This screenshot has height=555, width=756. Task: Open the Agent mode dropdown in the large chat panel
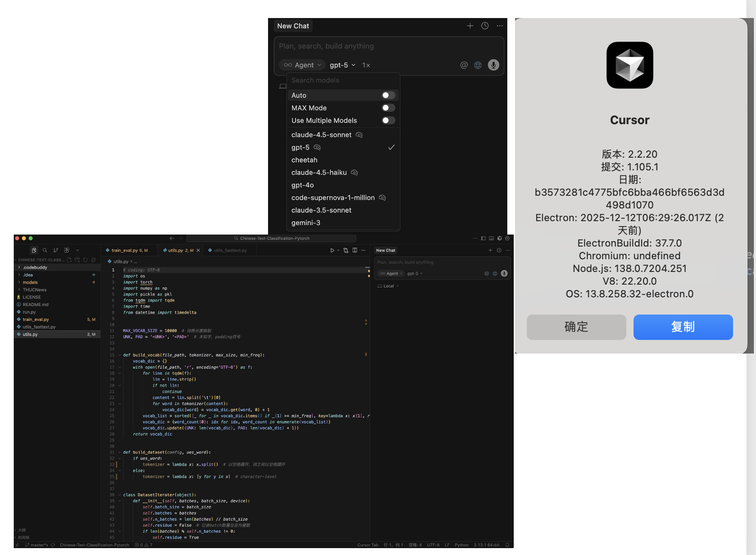[302, 65]
